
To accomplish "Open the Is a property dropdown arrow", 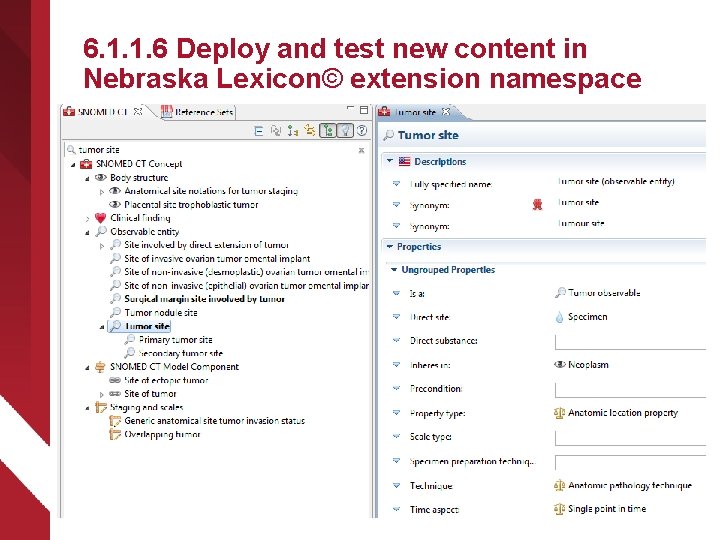I will pos(396,293).
